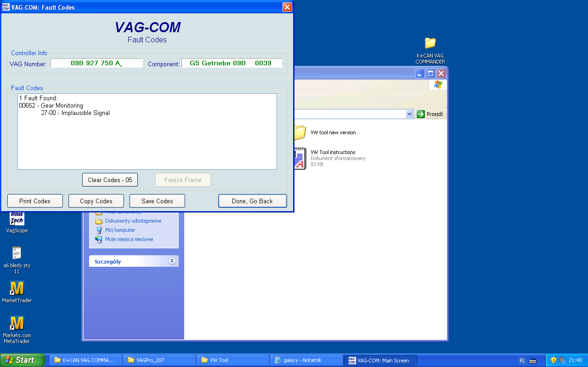Image resolution: width=588 pixels, height=367 pixels.
Task: Select the '27-00 - Implausible Signal' line
Action: click(75, 113)
